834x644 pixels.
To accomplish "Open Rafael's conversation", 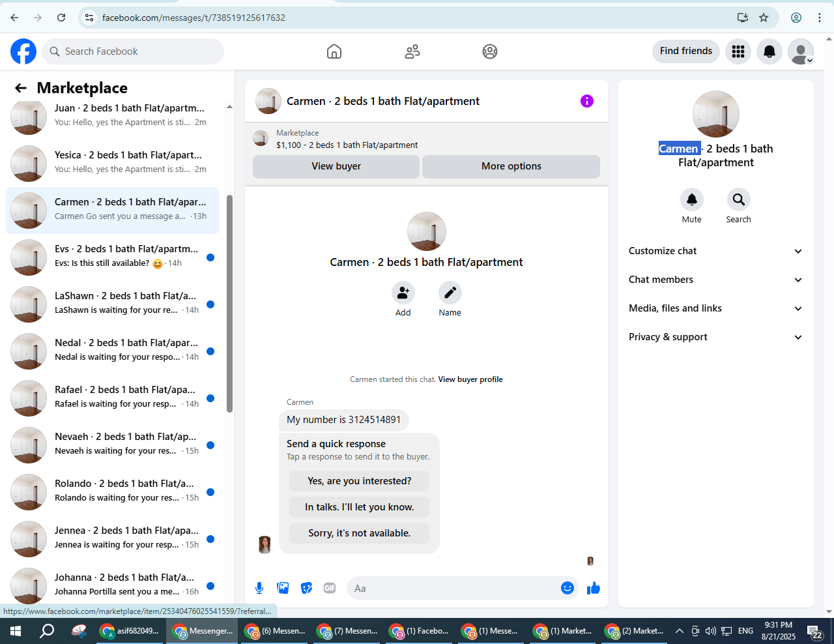I will [112, 398].
